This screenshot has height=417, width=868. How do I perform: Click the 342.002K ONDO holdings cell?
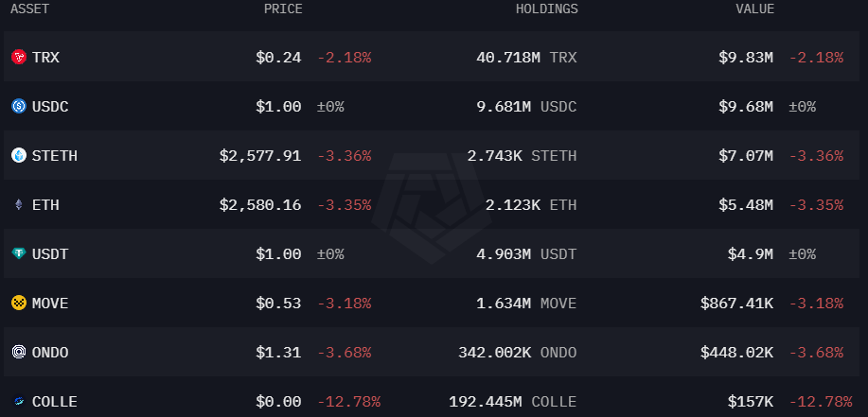pos(518,353)
